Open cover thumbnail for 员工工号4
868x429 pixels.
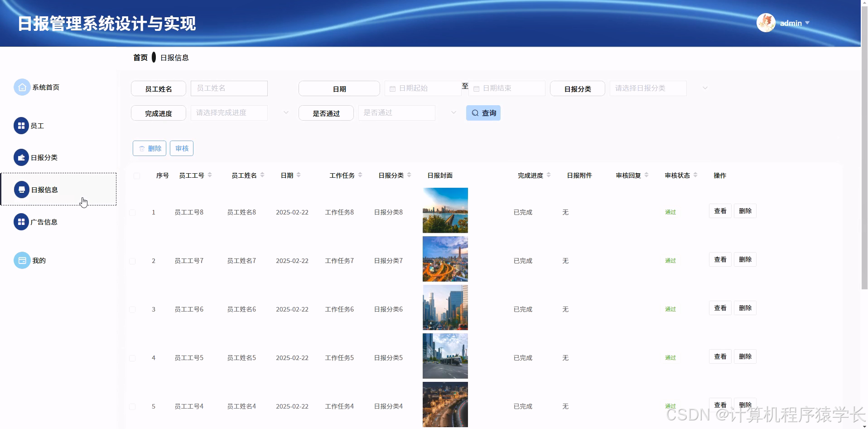(x=445, y=405)
